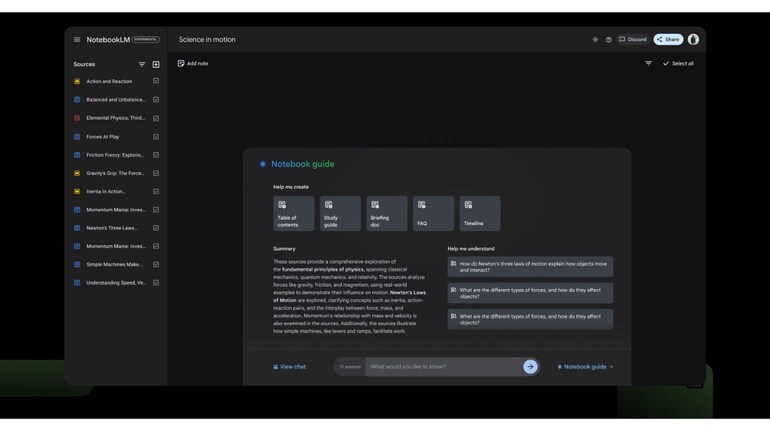Uncheck the Elemental Physics, Third... source
This screenshot has height=431, width=770.
[x=156, y=118]
